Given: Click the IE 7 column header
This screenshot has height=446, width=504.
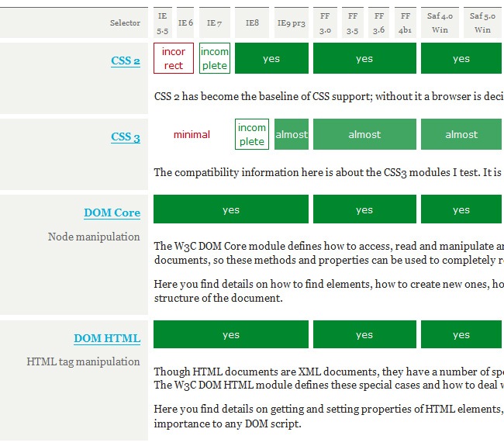Looking at the screenshot, I should pyautogui.click(x=214, y=23).
